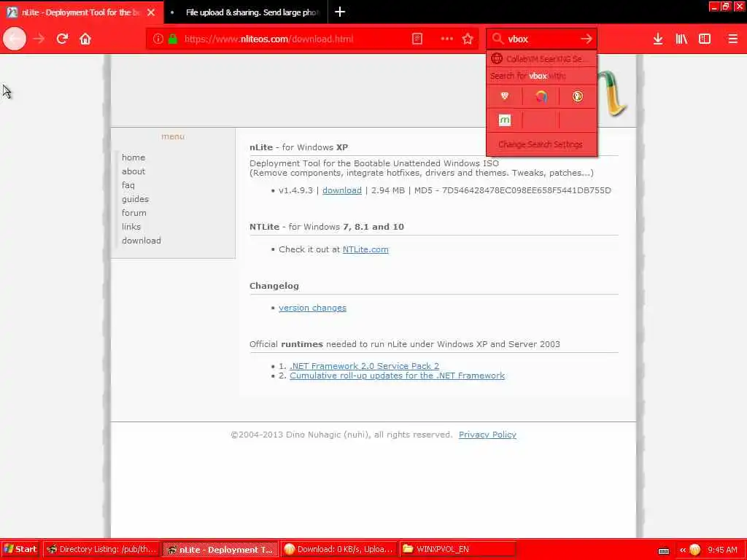Open the library bookshelf icon
The width and height of the screenshot is (747, 560).
click(x=681, y=39)
